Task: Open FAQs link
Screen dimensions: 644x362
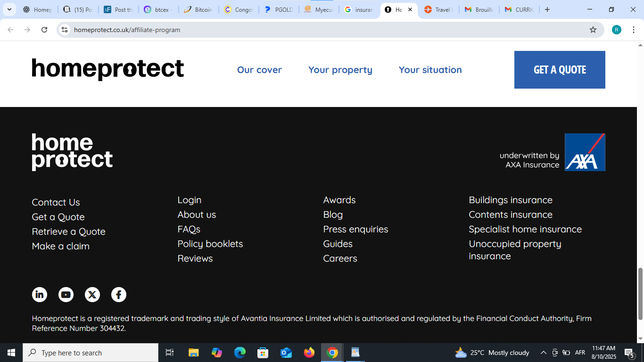Action: click(x=189, y=229)
